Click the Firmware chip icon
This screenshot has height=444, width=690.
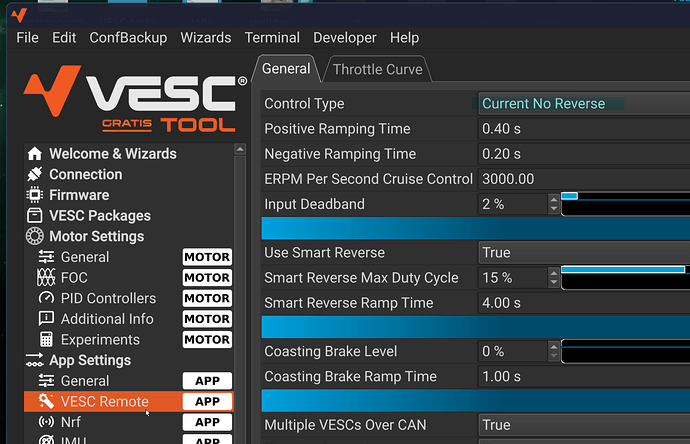pyautogui.click(x=35, y=195)
